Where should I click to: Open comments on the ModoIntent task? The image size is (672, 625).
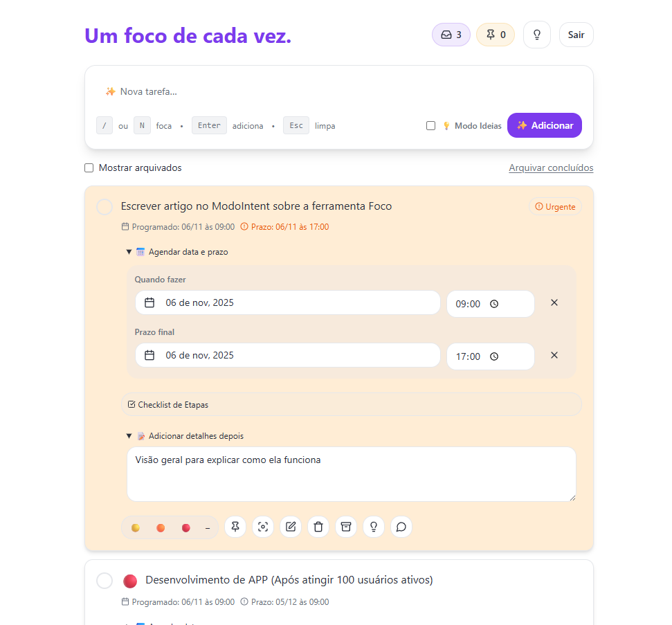pyautogui.click(x=401, y=527)
